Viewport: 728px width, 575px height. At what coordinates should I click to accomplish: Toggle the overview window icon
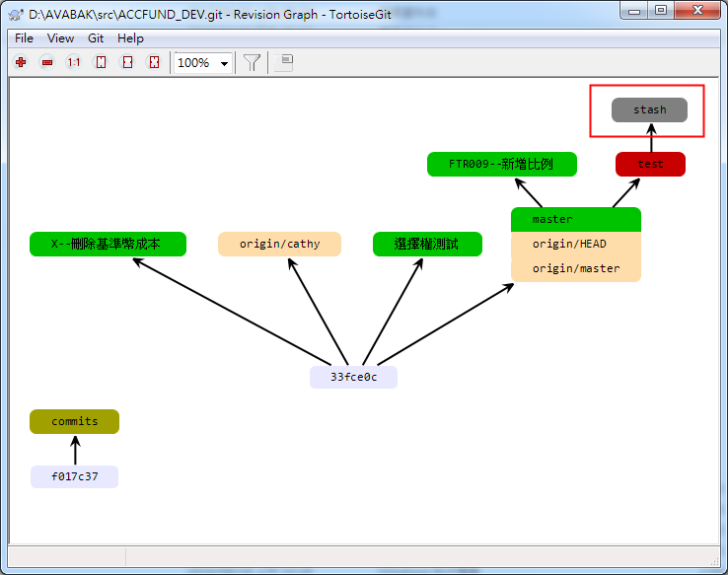click(284, 62)
